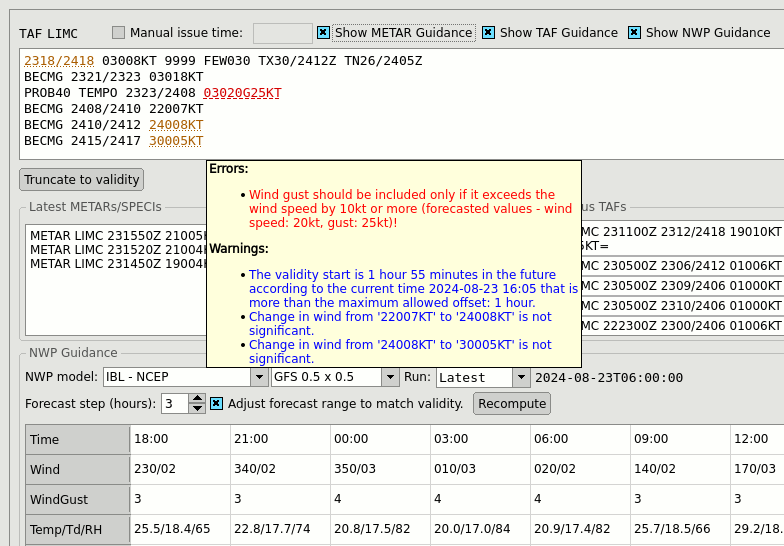784x546 pixels.
Task: Click the validity period 2318/2418 in TAF
Action: point(59,61)
